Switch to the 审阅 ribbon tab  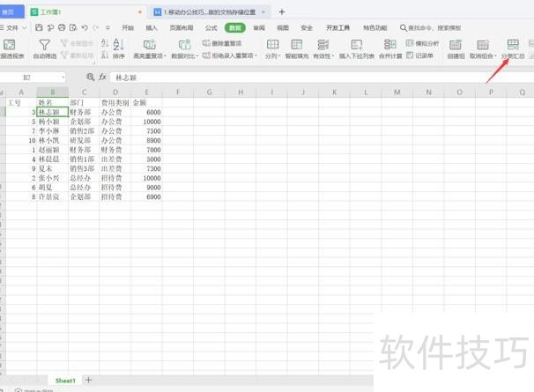pos(259,28)
